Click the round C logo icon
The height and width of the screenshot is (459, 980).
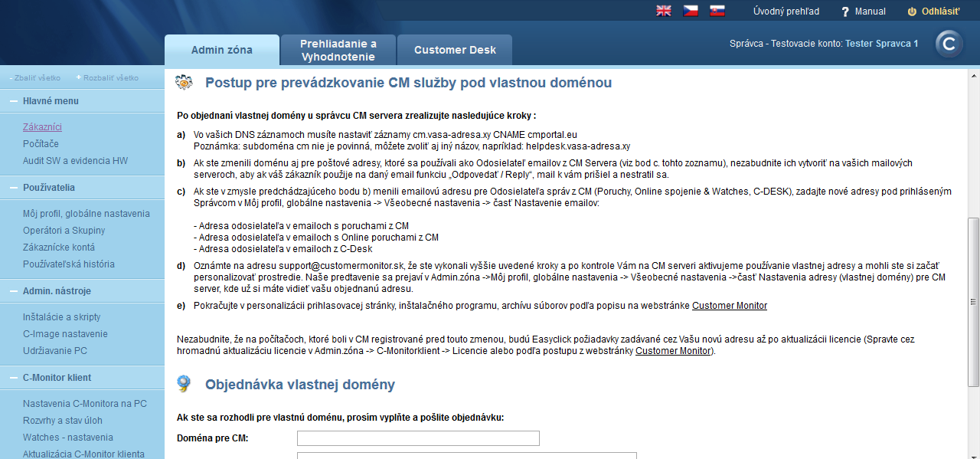pyautogui.click(x=949, y=44)
